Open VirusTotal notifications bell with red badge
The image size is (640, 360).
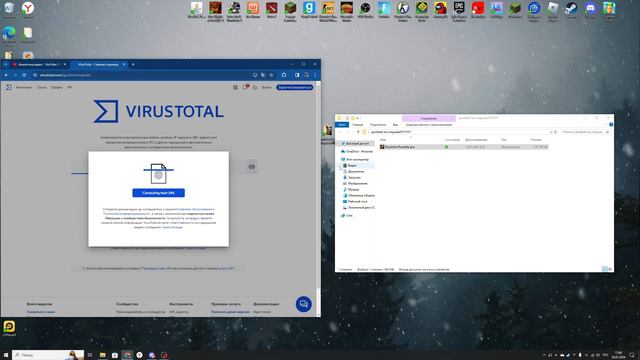click(245, 87)
